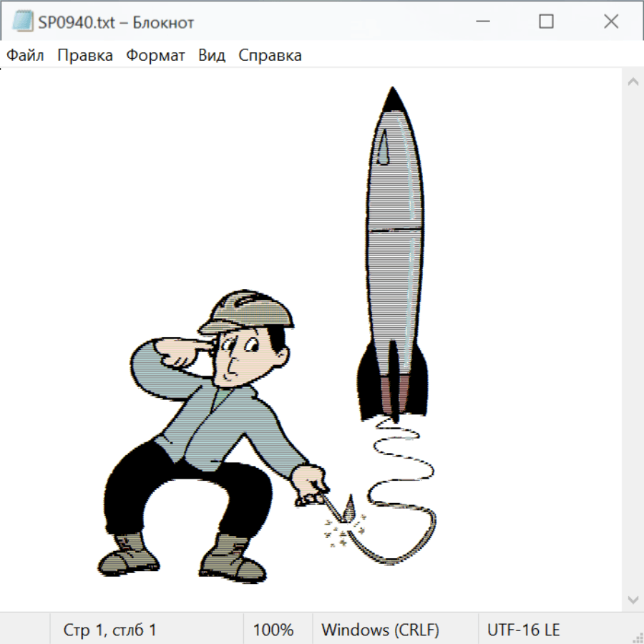Image resolution: width=644 pixels, height=644 pixels.
Task: Click the scroll down arrow
Action: [x=633, y=599]
